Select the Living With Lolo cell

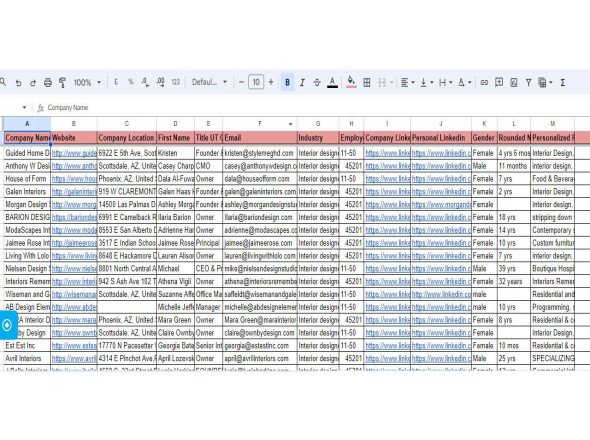tap(27, 256)
